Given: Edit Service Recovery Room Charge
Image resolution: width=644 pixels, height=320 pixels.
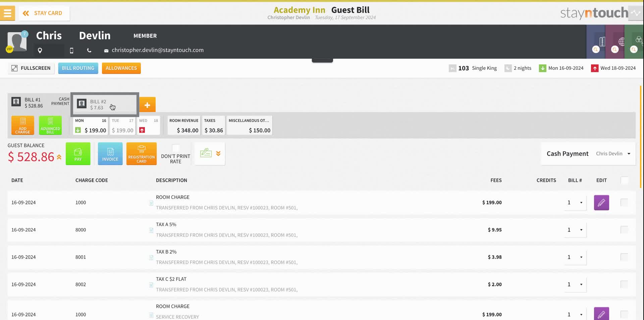Looking at the screenshot, I should point(601,314).
